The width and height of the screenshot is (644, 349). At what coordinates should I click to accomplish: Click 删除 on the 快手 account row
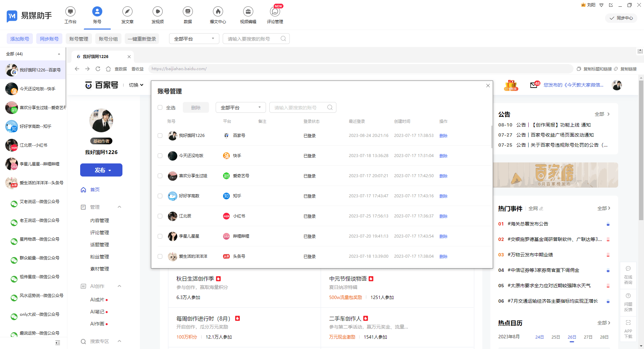(443, 156)
